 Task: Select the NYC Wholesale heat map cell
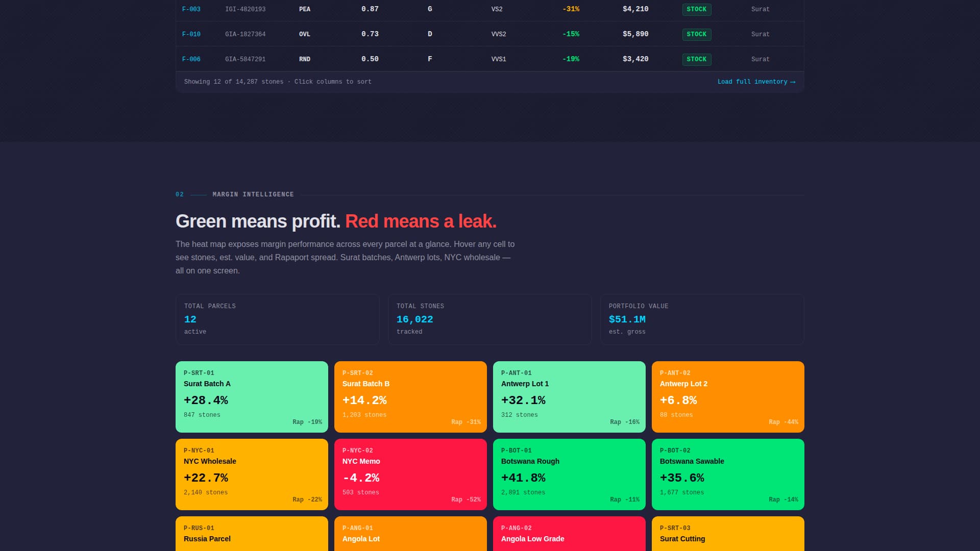click(x=252, y=474)
